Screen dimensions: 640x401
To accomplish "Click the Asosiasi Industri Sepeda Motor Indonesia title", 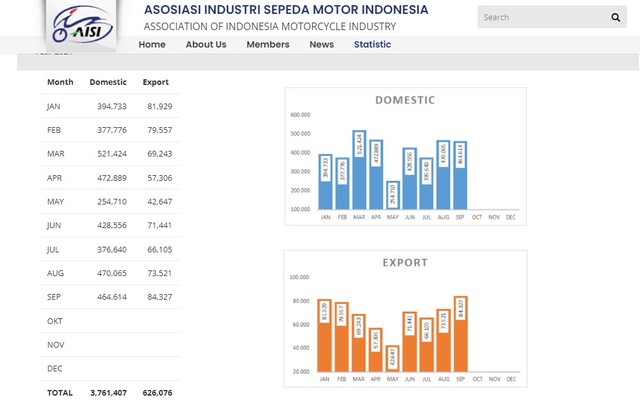I will pyautogui.click(x=286, y=9).
